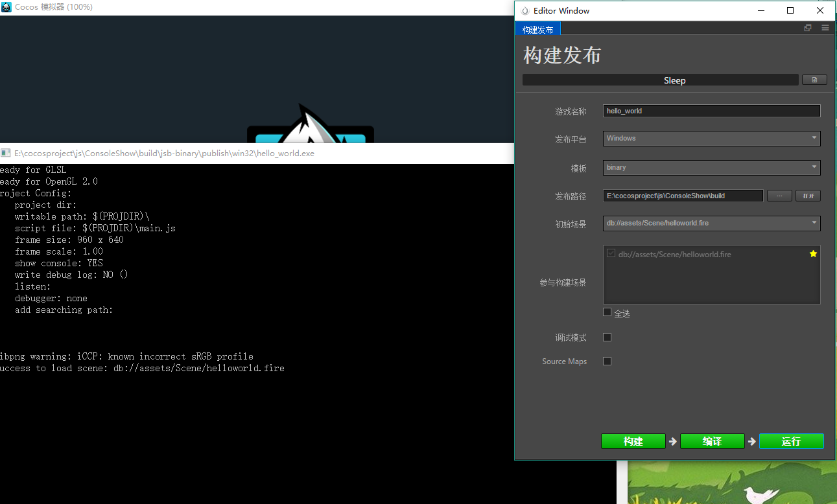Open the panel hamburger menu in Editor Window
This screenshot has height=504, width=837.
click(x=825, y=28)
